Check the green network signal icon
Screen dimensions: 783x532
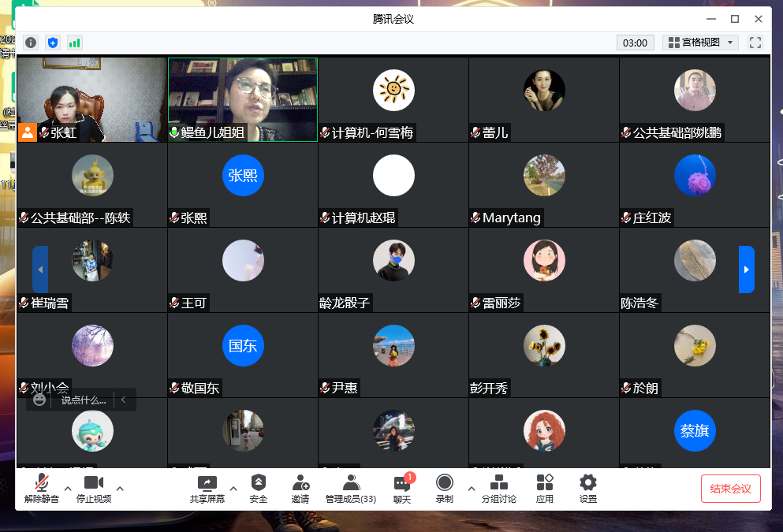point(75,43)
